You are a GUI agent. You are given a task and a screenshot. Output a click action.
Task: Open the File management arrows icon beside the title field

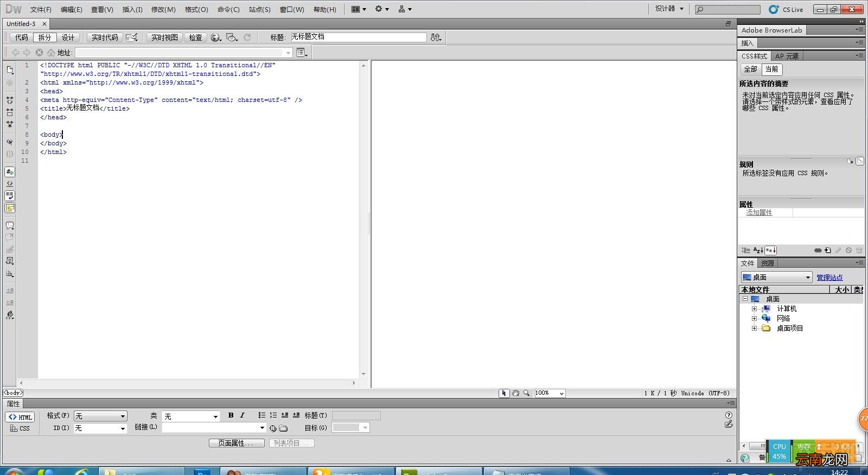pyautogui.click(x=436, y=37)
